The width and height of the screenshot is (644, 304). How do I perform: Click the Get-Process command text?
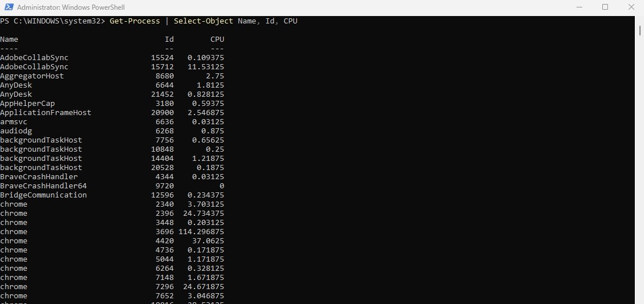click(135, 21)
